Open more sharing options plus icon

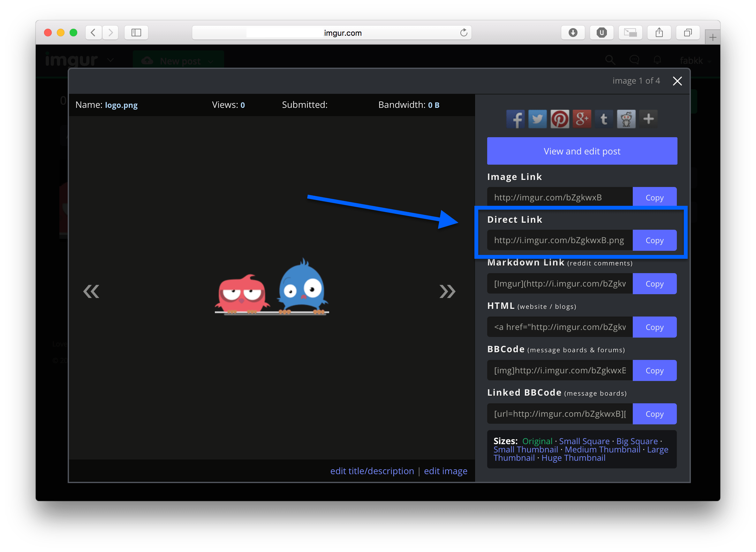[648, 119]
